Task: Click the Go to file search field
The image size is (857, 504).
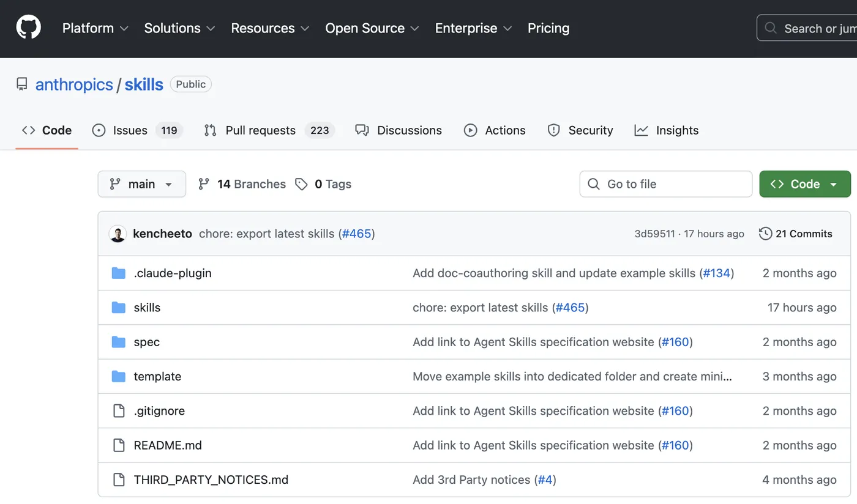Action: [666, 184]
